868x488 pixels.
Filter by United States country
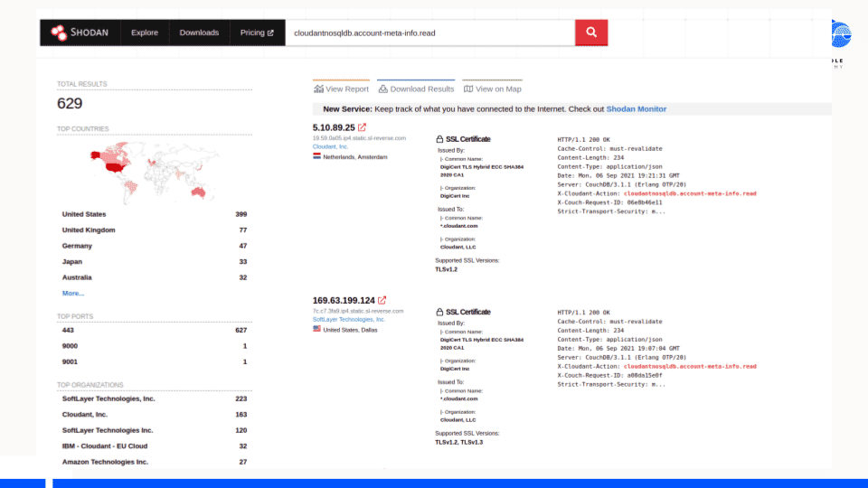click(x=155, y=214)
